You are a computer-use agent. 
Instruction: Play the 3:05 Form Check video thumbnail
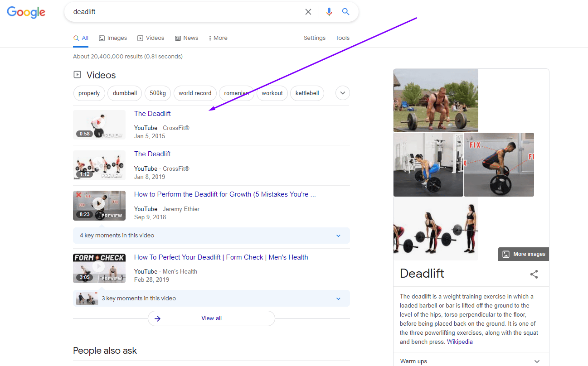click(99, 269)
